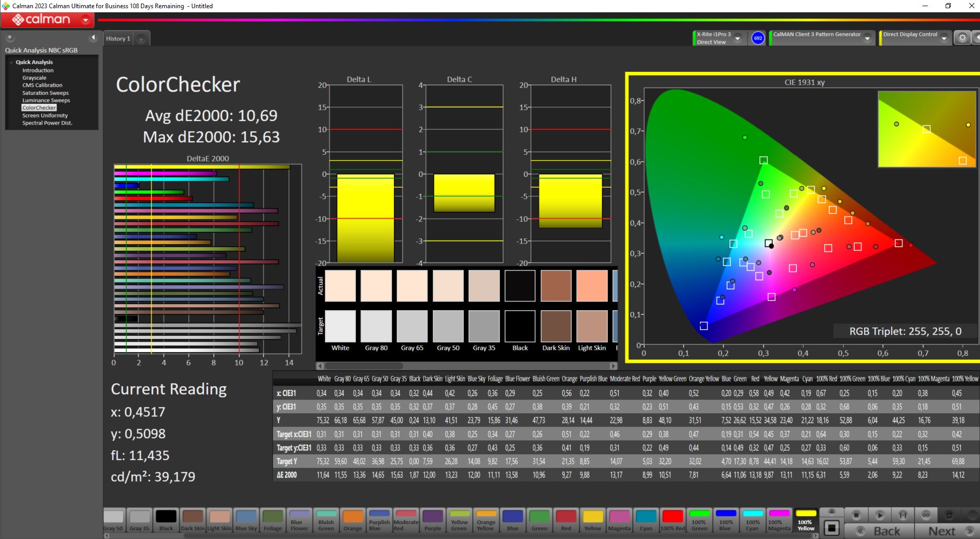Click the large black pattern window icon
The height and width of the screenshot is (539, 980).
click(x=832, y=528)
